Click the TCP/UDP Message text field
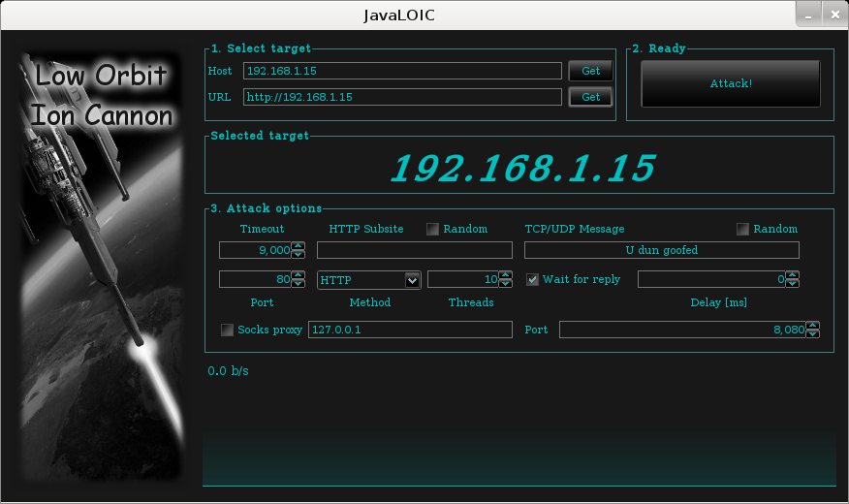 (x=661, y=250)
